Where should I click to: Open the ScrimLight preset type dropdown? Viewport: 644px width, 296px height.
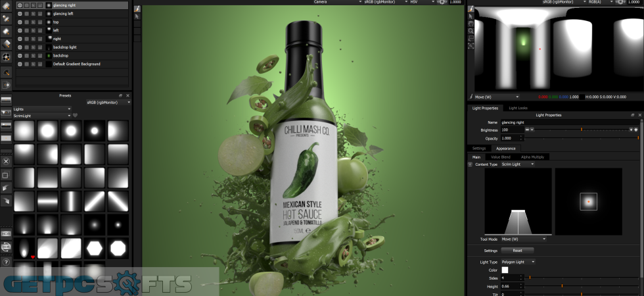tap(42, 116)
